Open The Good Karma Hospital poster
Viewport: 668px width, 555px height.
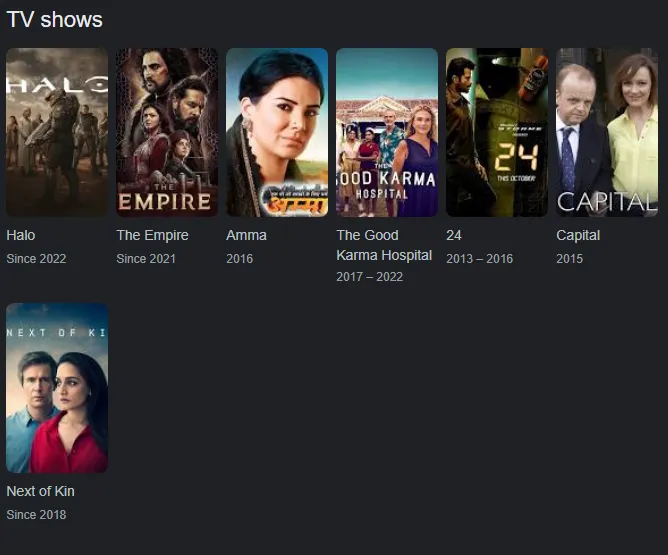coord(387,132)
